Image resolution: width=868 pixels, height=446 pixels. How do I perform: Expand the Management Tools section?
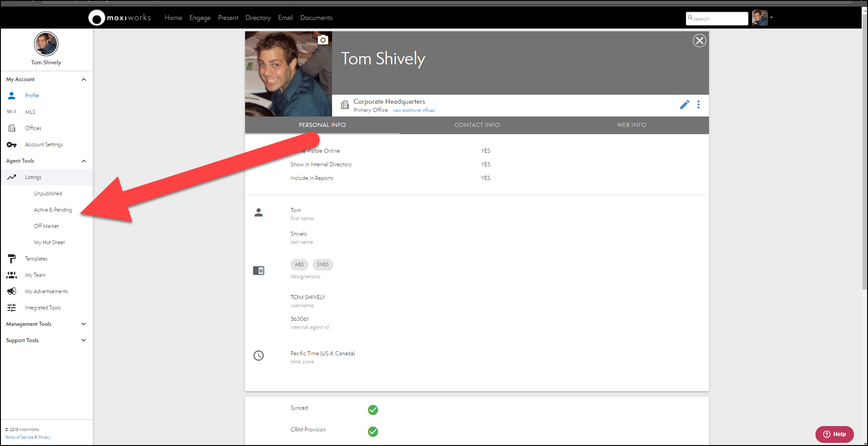(83, 324)
